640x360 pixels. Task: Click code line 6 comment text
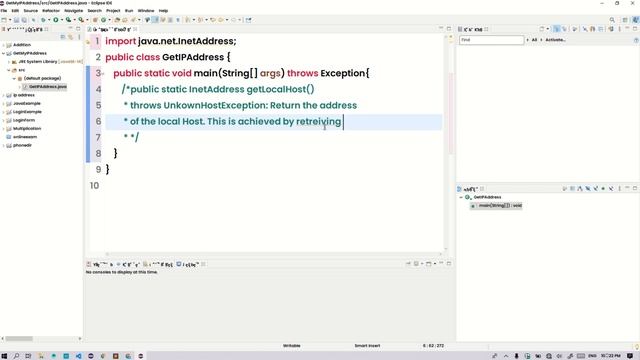pyautogui.click(x=232, y=122)
